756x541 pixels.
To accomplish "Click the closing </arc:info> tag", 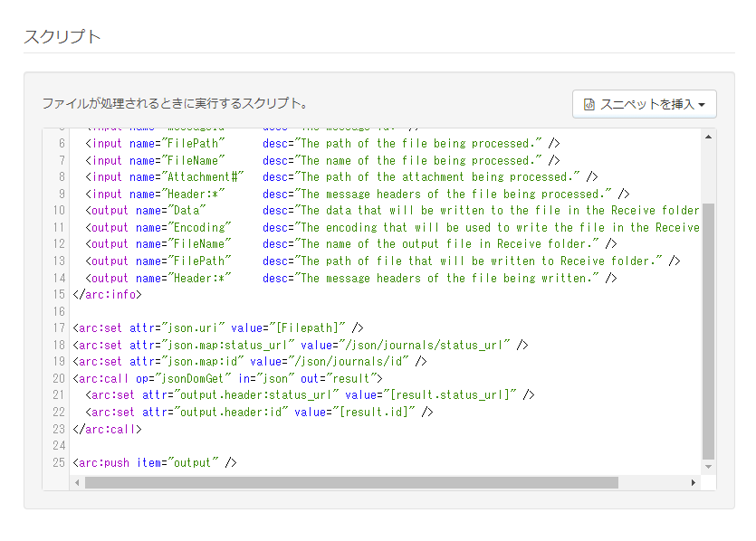I will coord(107,294).
